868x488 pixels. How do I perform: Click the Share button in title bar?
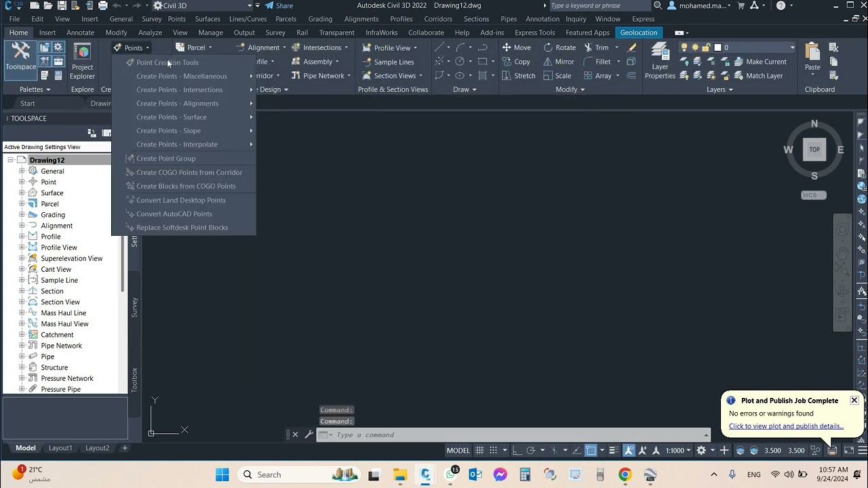(279, 5)
